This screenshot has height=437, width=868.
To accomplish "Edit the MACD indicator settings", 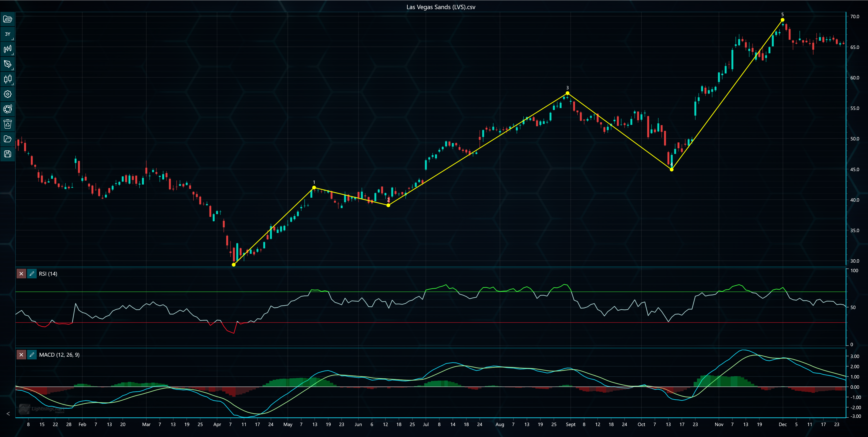I will (32, 355).
